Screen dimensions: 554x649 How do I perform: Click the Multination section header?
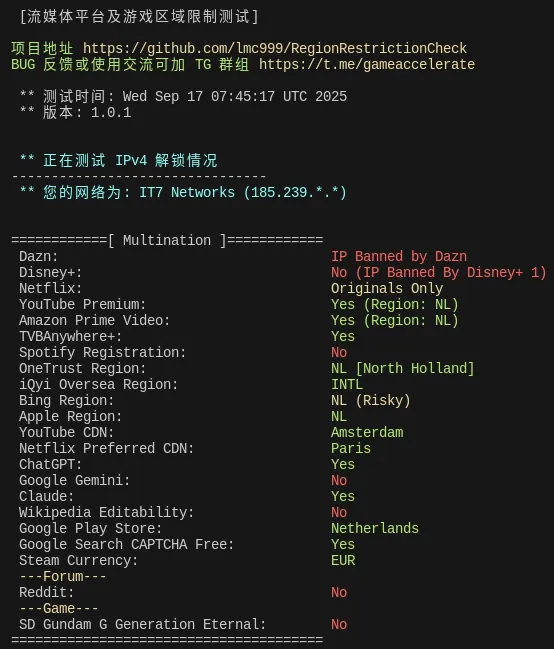coord(167,240)
